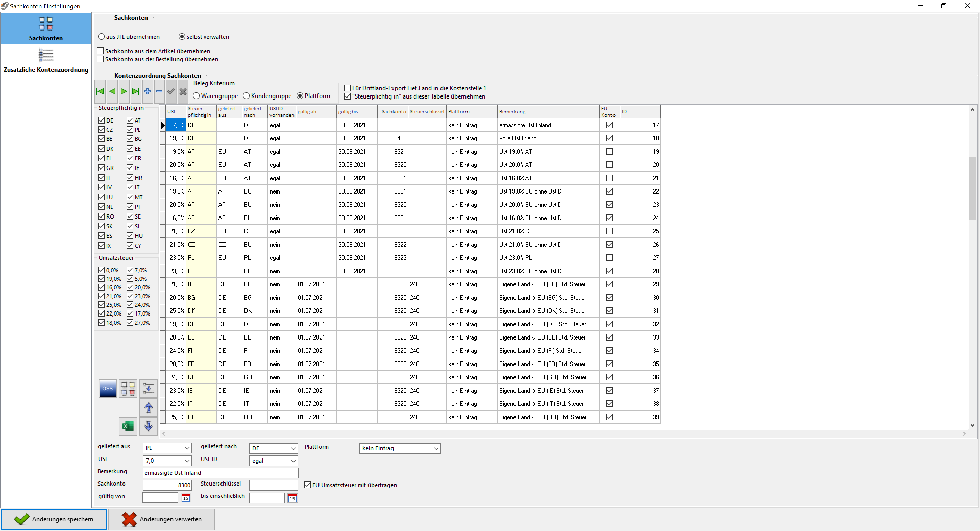Select Kundengruppe as Beleg Kriterium
980x531 pixels.
click(247, 96)
